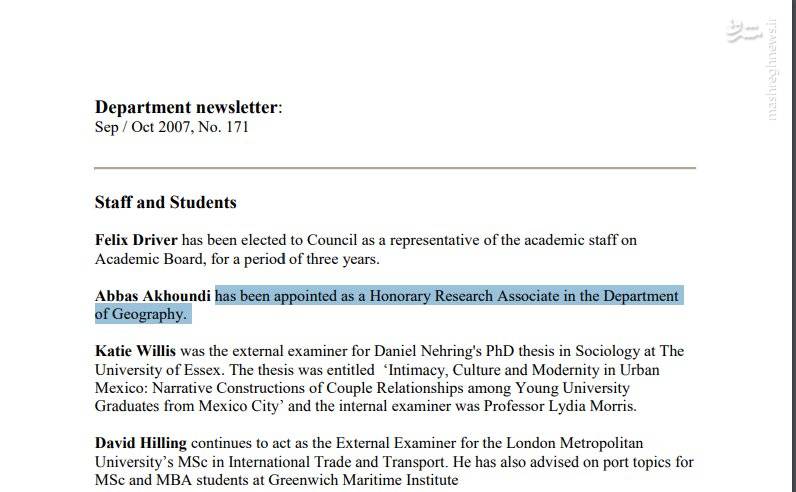The image size is (796, 492).
Task: Click the Mashregh logo watermark
Action: coord(743,28)
